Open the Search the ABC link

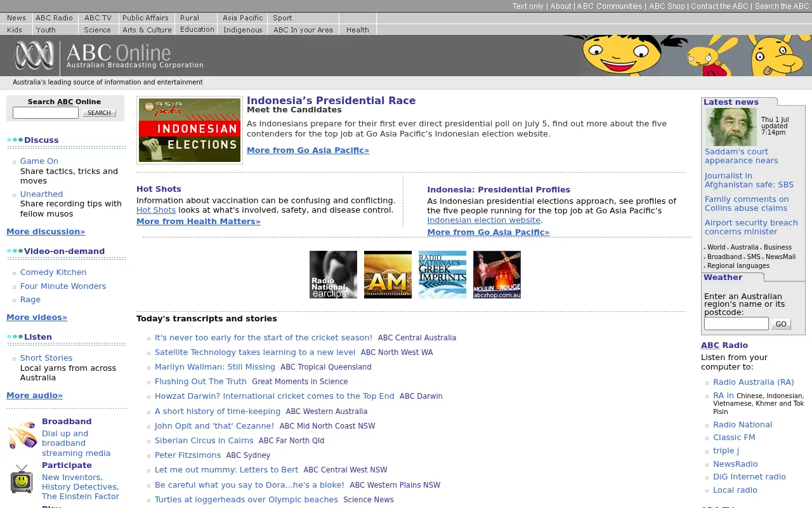click(782, 6)
